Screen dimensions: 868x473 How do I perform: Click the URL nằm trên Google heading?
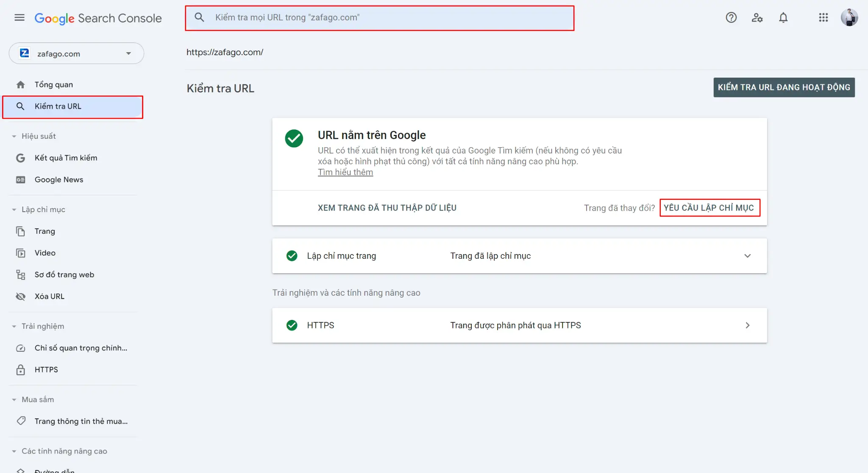click(x=372, y=135)
